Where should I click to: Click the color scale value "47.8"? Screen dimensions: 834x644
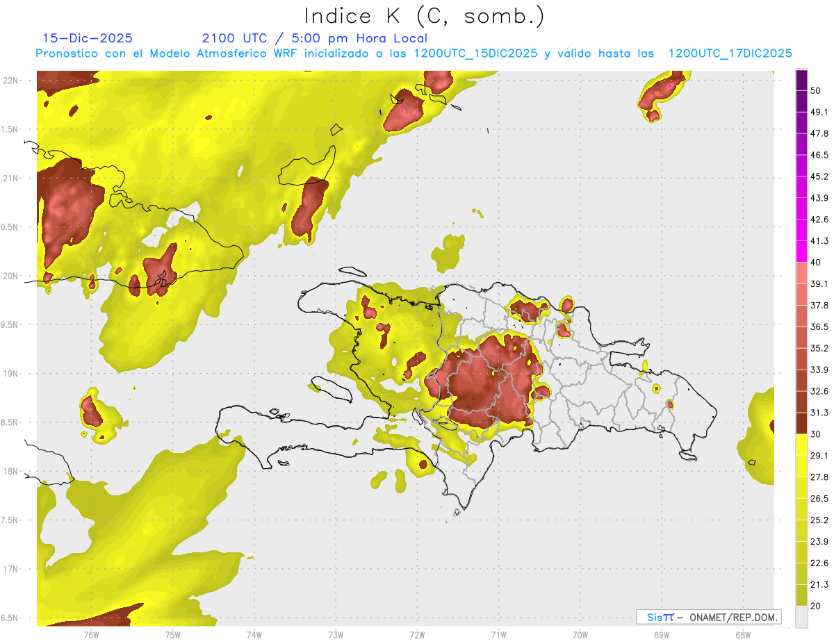click(819, 134)
